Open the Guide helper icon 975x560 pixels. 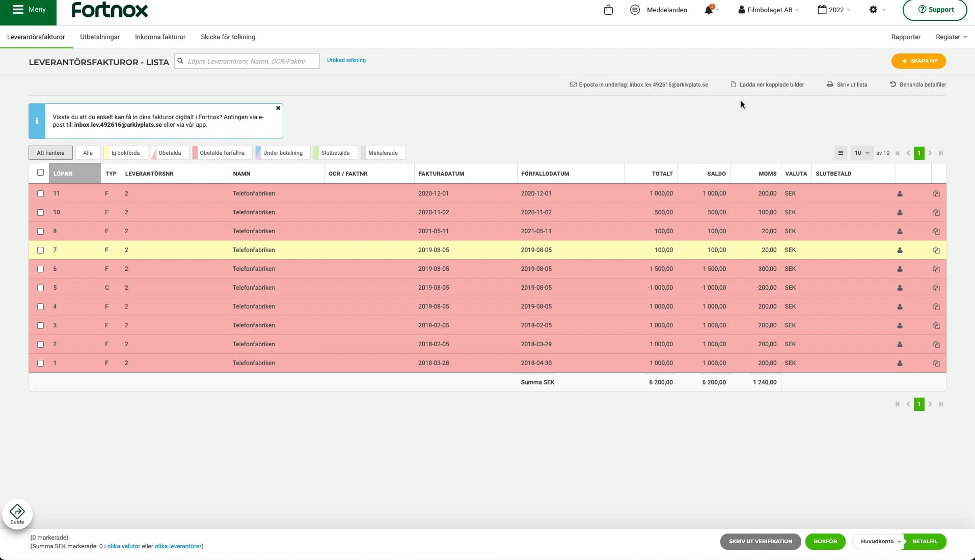click(x=17, y=514)
